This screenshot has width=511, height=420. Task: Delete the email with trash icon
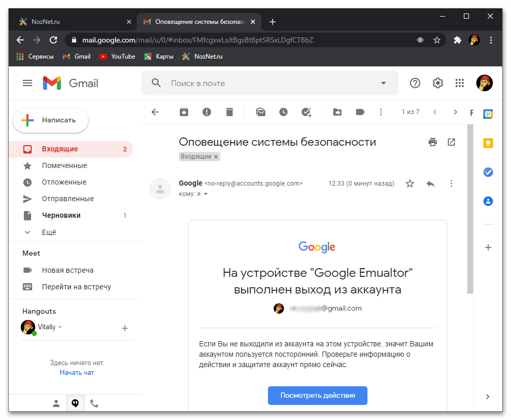[230, 112]
